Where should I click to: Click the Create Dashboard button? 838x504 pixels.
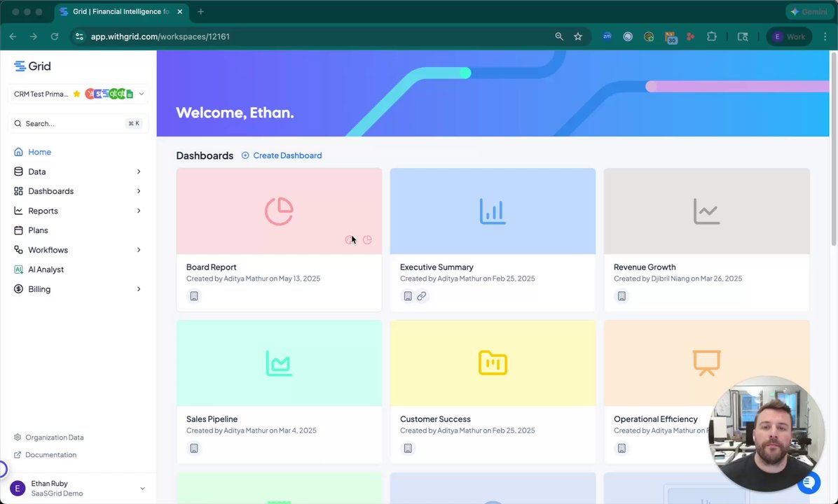click(282, 155)
